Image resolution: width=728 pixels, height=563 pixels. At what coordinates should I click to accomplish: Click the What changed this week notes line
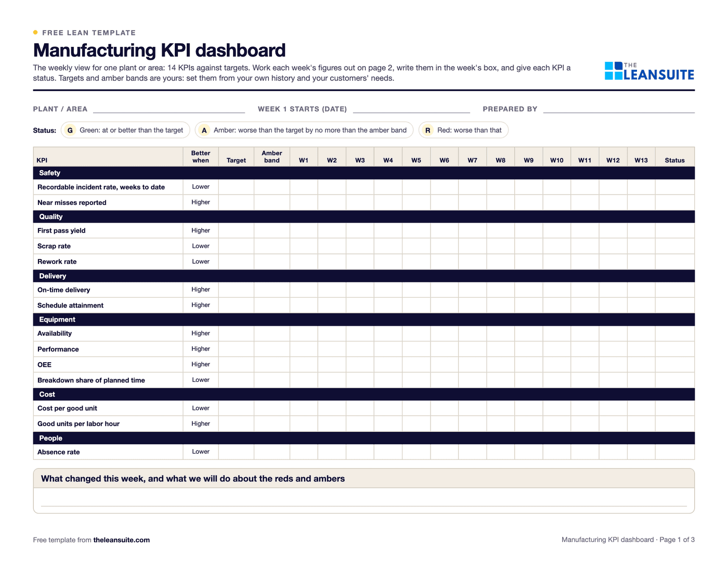(x=364, y=500)
